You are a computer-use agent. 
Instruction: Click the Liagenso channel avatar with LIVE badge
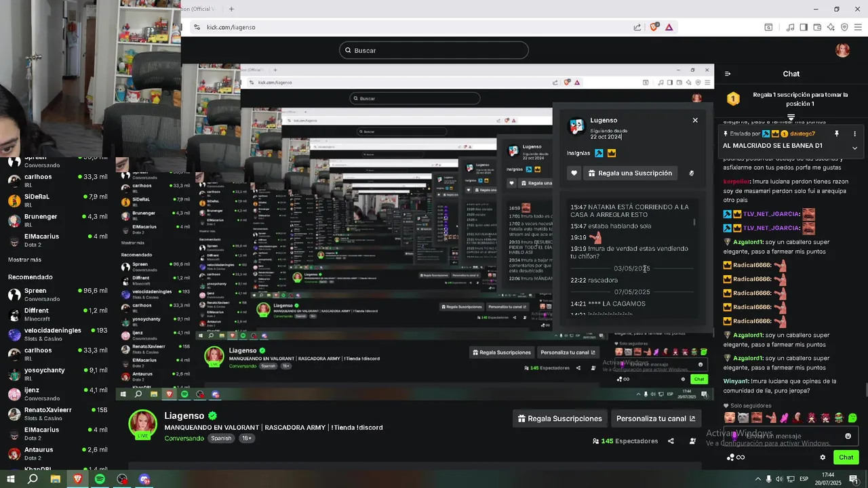[143, 425]
